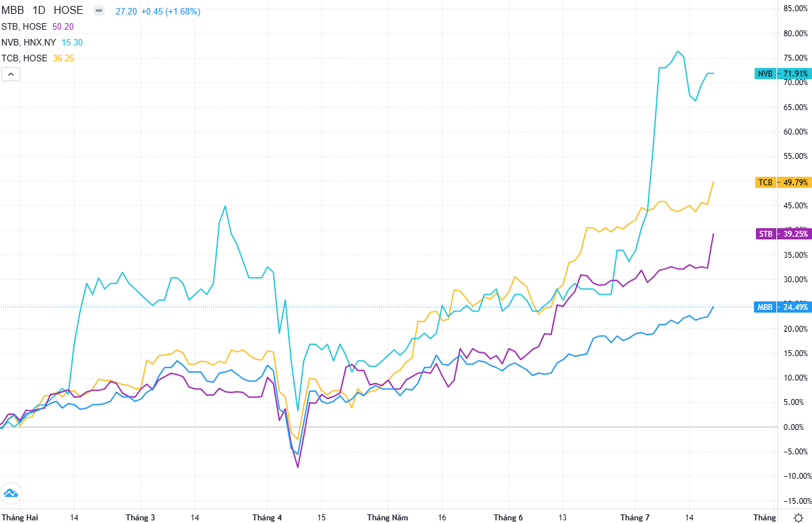Click the Tháng 4 time label
812x523 pixels.
[x=267, y=518]
